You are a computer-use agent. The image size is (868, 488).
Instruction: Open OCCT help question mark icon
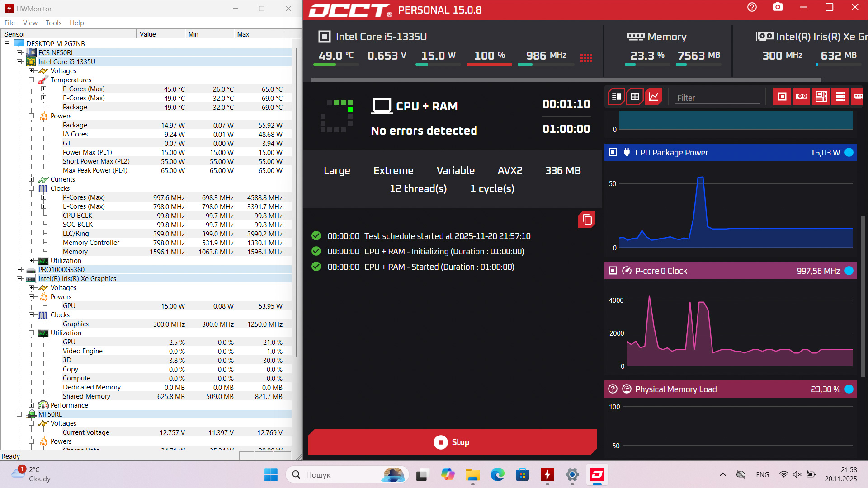752,7
